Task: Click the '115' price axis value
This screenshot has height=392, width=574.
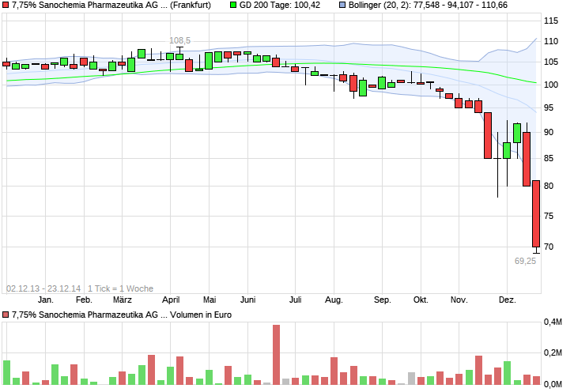Action: [551, 21]
